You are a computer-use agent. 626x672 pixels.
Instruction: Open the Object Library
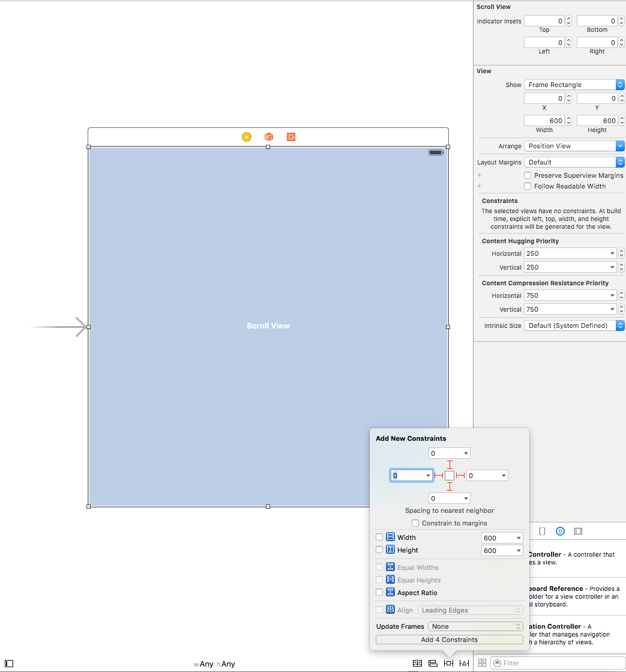(x=560, y=531)
